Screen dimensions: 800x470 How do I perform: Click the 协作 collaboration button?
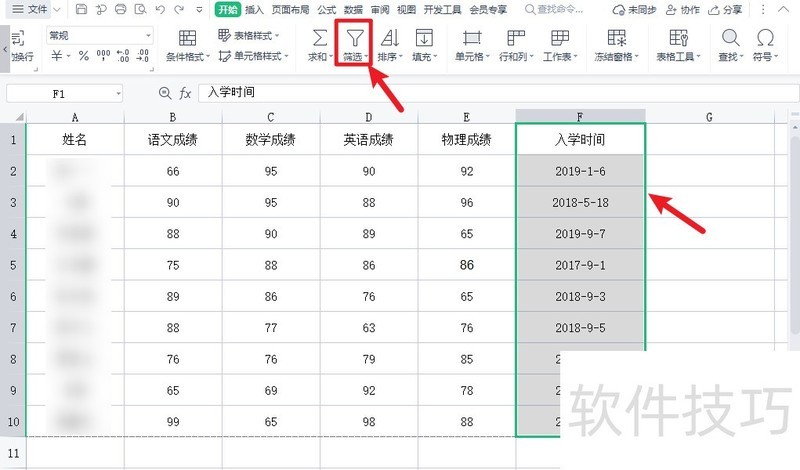pos(683,10)
